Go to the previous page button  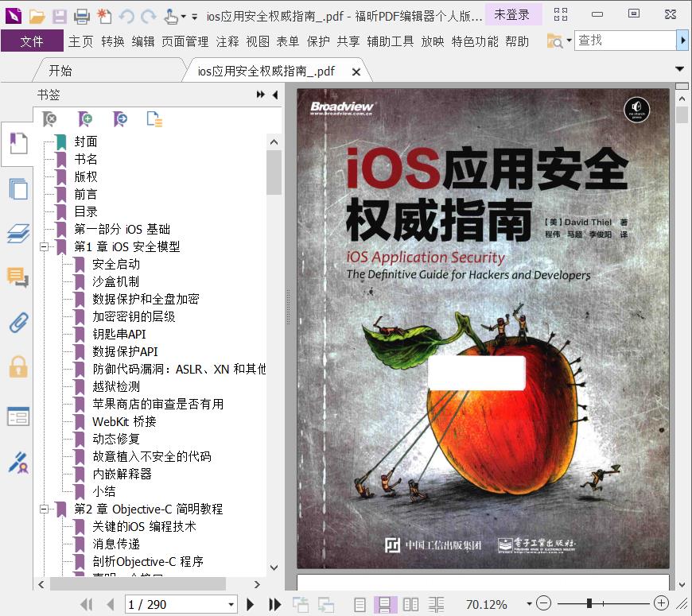(x=111, y=604)
